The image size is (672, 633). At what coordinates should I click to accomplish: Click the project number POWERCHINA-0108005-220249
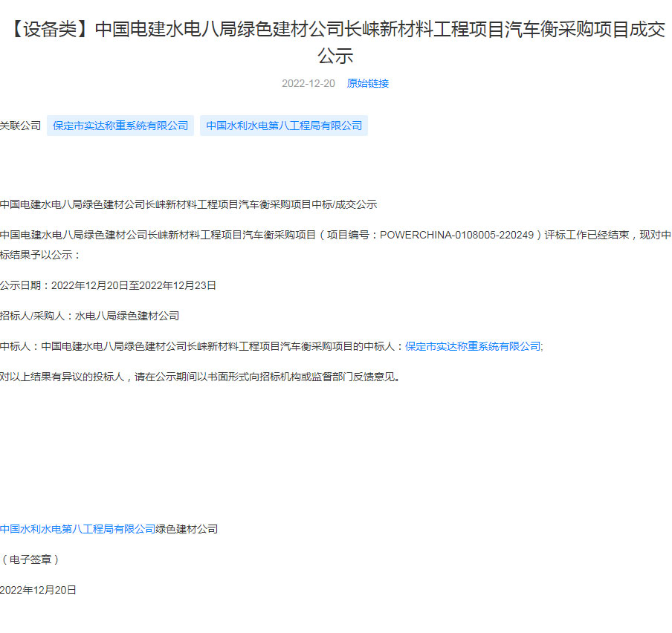click(457, 235)
